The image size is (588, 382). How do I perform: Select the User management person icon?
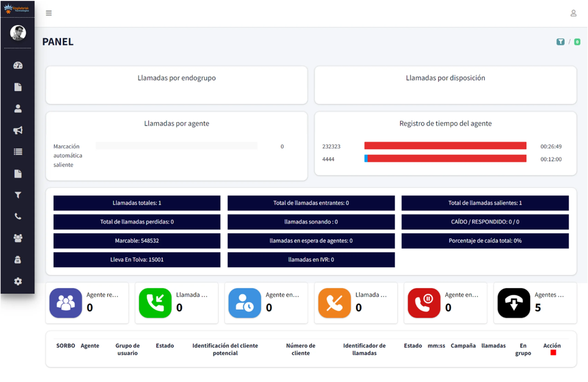[x=18, y=108]
